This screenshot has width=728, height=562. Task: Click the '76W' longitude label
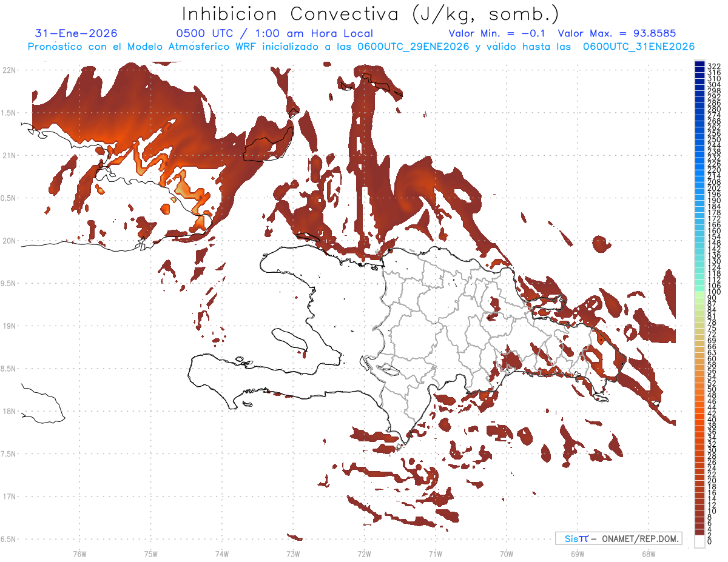(79, 554)
